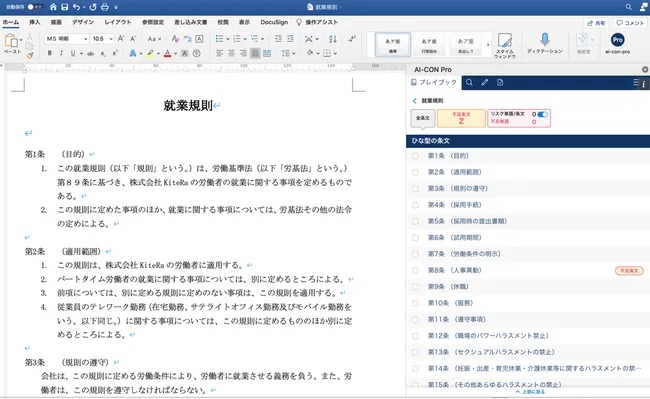Open the paste options dropdown arrow

tap(21, 40)
